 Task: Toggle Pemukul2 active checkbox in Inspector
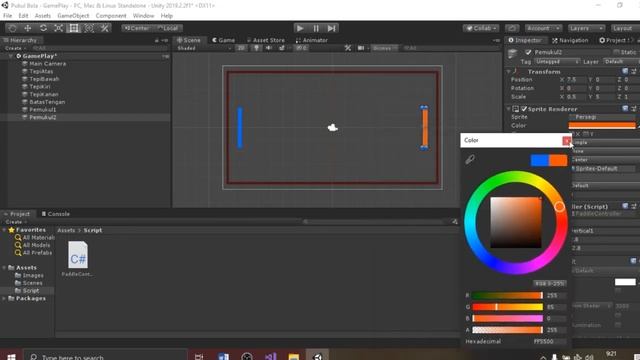pyautogui.click(x=529, y=52)
